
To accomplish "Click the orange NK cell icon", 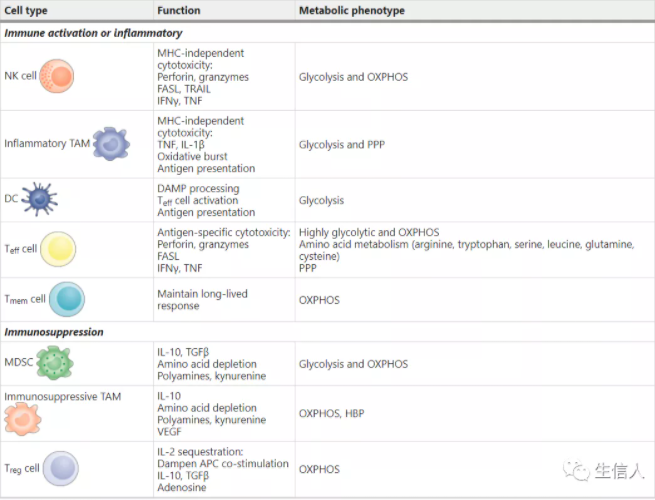I will point(57,76).
